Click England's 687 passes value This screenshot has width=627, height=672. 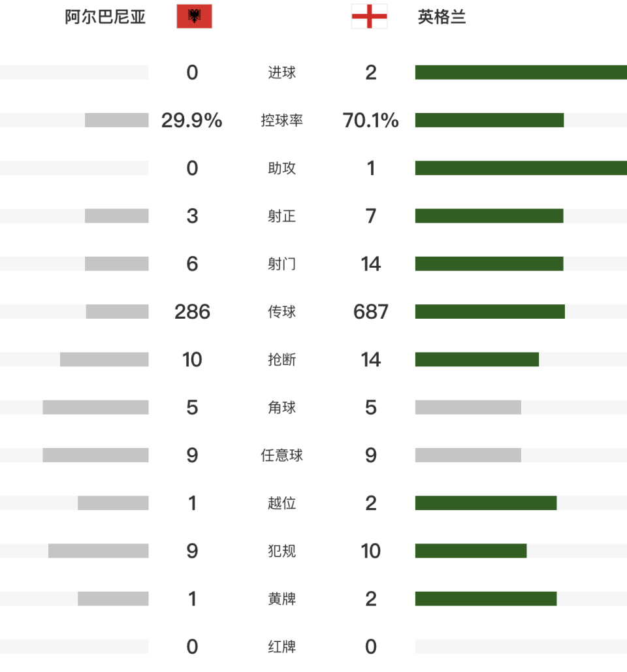tap(370, 312)
